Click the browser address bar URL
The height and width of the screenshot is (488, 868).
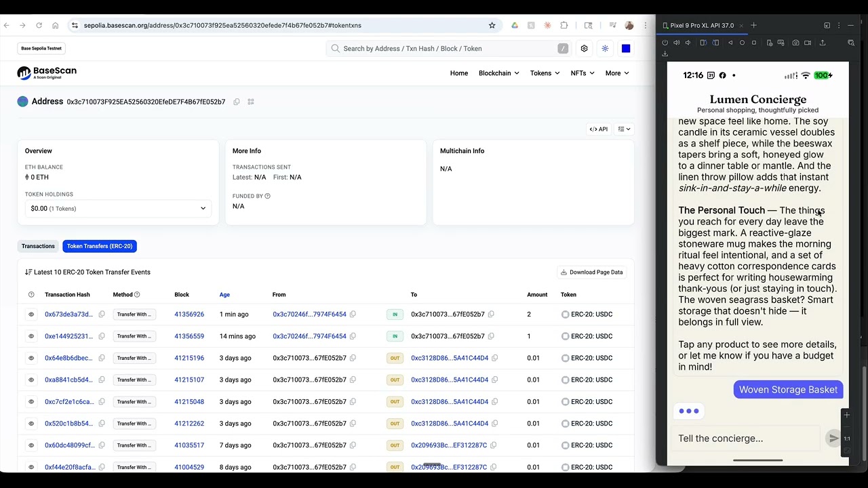click(222, 25)
